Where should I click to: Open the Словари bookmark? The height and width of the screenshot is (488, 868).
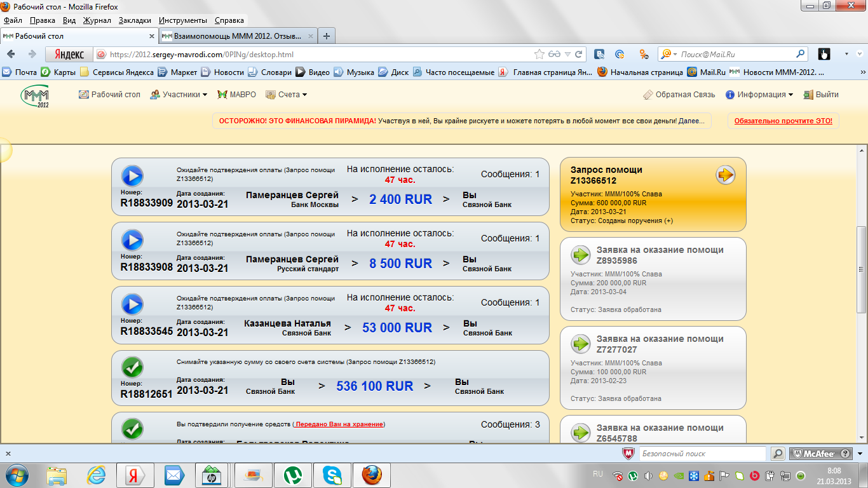(x=269, y=72)
